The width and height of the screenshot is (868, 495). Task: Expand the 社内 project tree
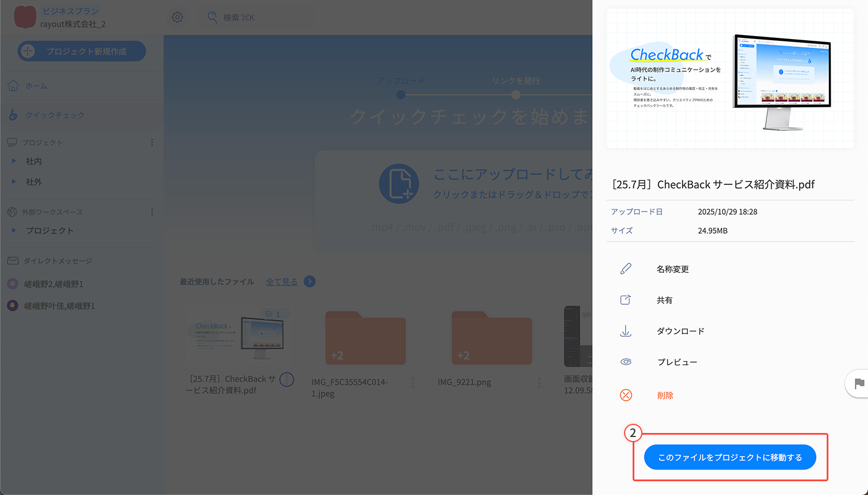click(14, 161)
